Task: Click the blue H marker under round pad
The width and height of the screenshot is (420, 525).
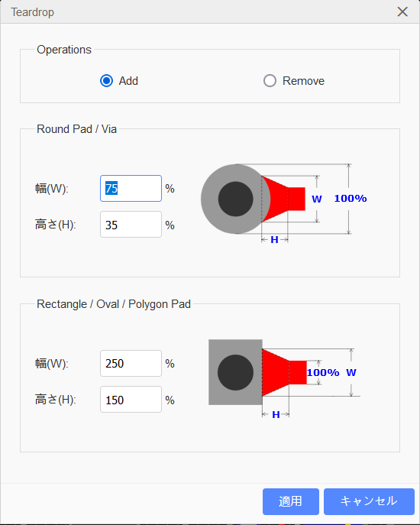Action: [274, 240]
